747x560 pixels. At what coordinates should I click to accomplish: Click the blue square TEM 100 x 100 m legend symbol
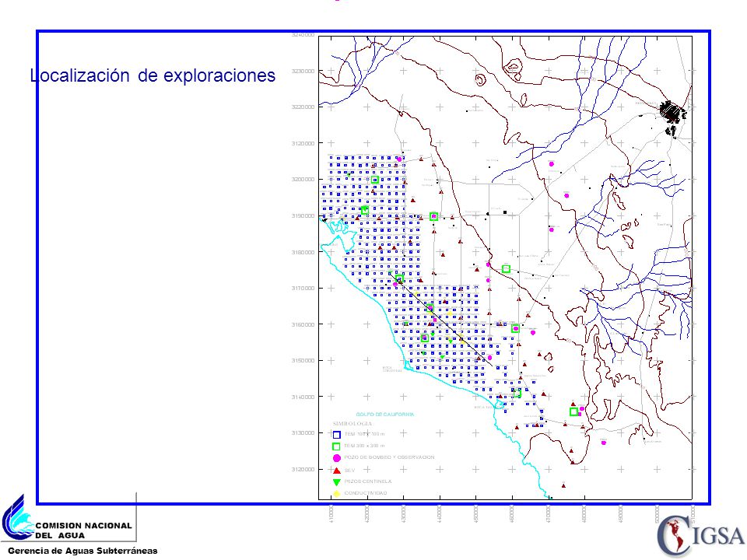click(336, 435)
